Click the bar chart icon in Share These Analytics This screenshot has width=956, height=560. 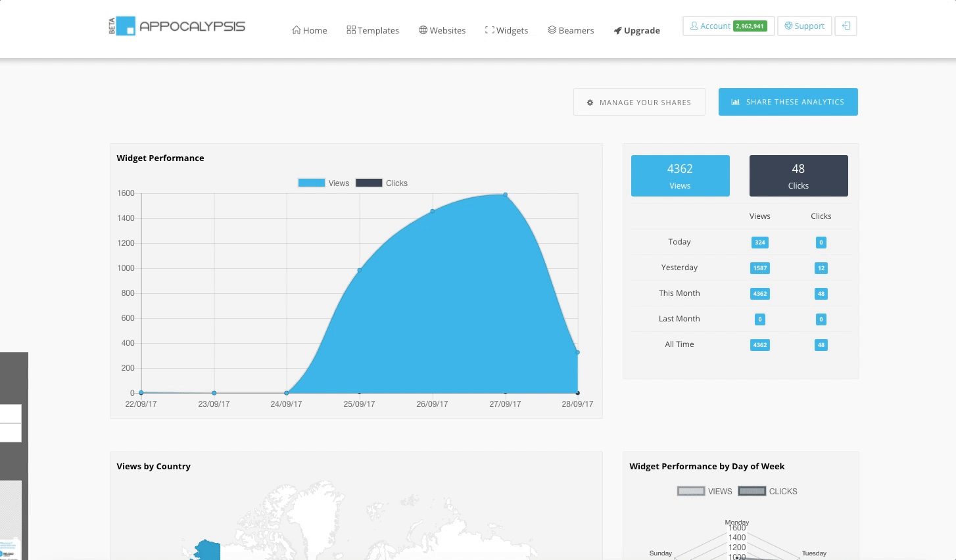pos(735,102)
